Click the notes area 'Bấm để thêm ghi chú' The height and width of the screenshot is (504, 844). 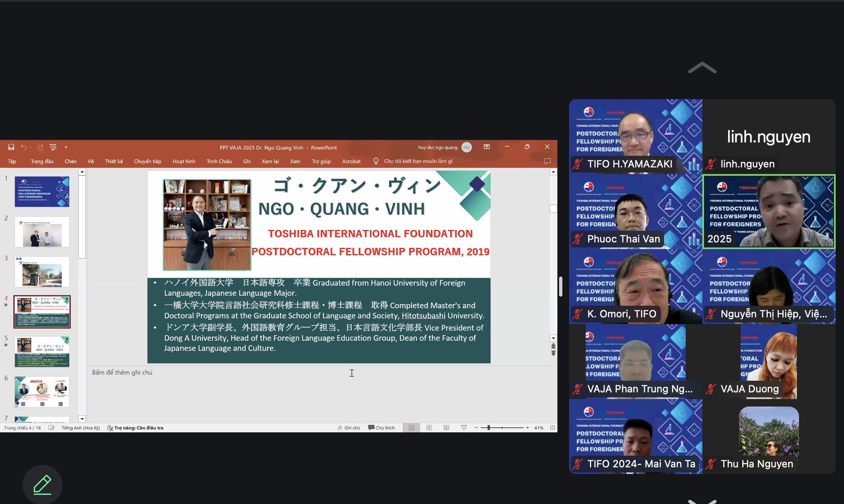pyautogui.click(x=122, y=372)
